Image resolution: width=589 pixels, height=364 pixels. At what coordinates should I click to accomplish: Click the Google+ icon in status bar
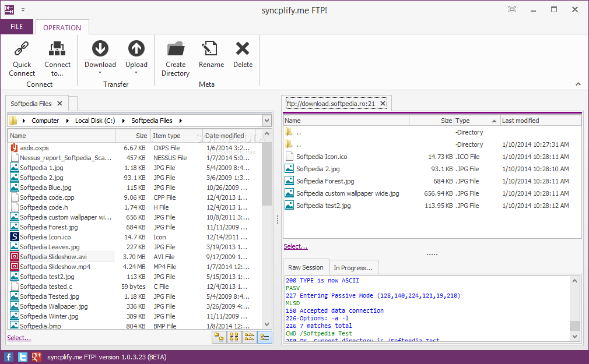tap(36, 356)
